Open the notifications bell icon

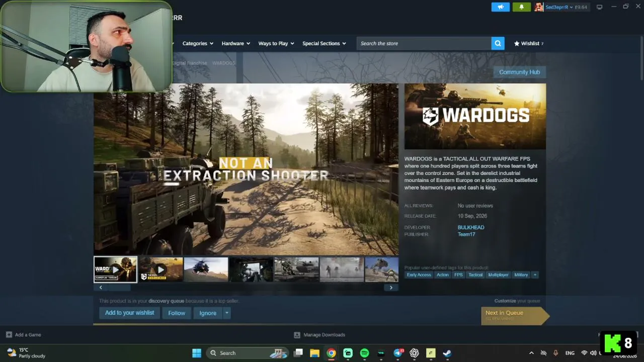click(x=522, y=7)
